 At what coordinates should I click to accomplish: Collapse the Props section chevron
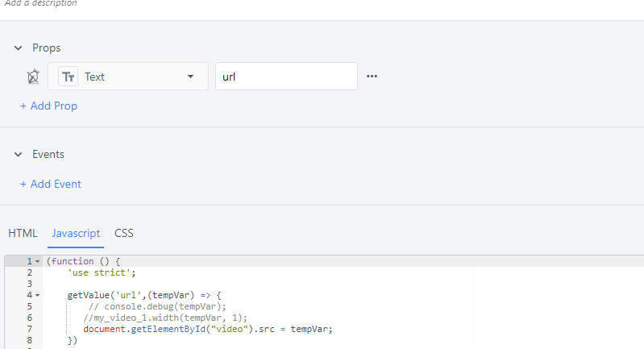coord(18,48)
